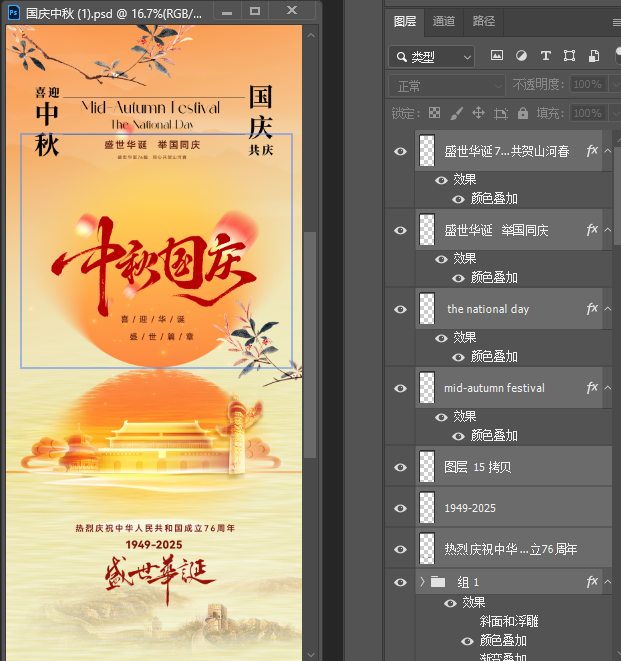Hide the 1949-2025 layer
Image resolution: width=621 pixels, height=661 pixels.
click(401, 508)
